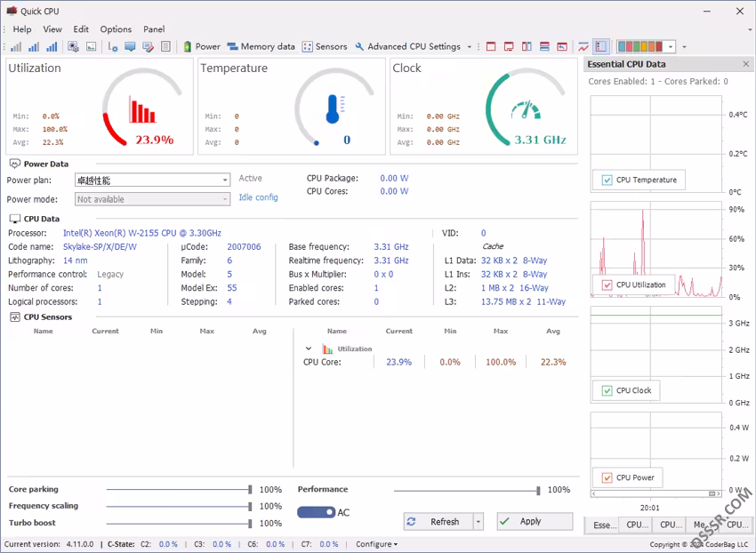Open the color palette dropdown arrow
756x553 pixels.
pos(671,47)
